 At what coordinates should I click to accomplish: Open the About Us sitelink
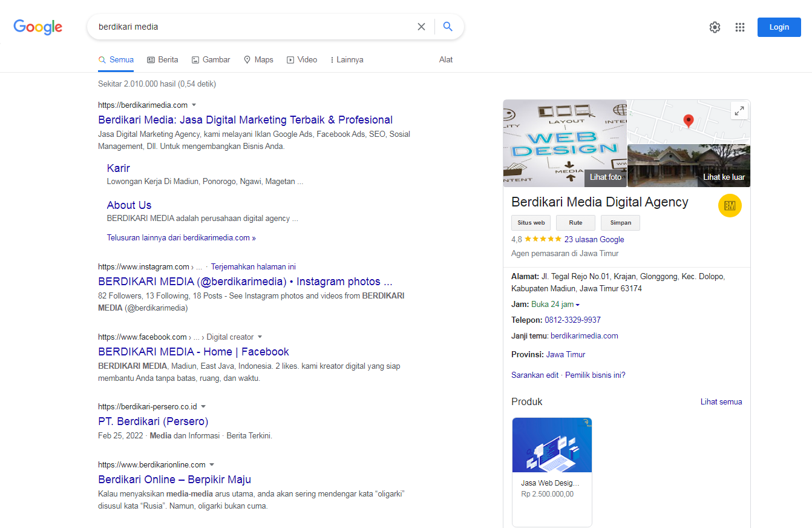tap(129, 205)
